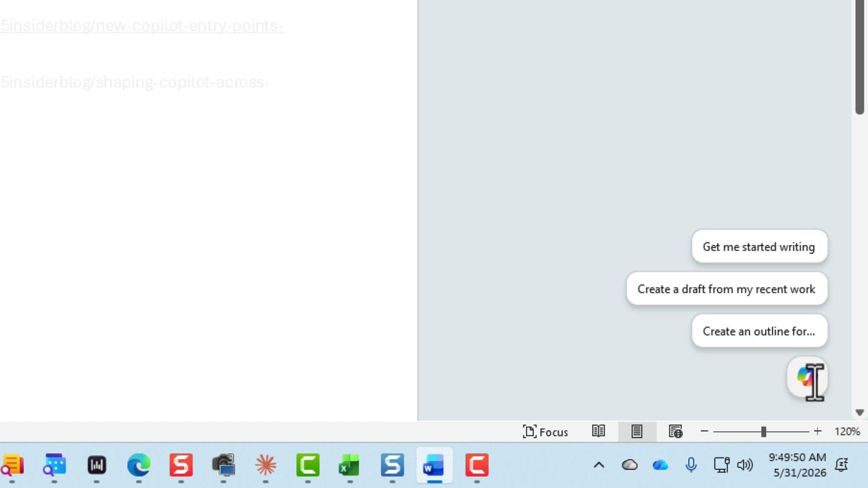
Task: Switch to Web Layout view
Action: click(x=675, y=432)
